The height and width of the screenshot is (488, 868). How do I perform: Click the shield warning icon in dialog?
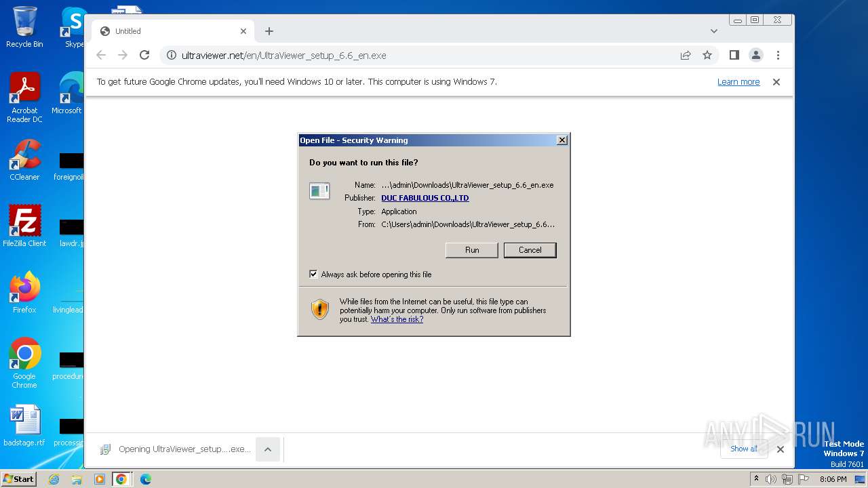(320, 310)
